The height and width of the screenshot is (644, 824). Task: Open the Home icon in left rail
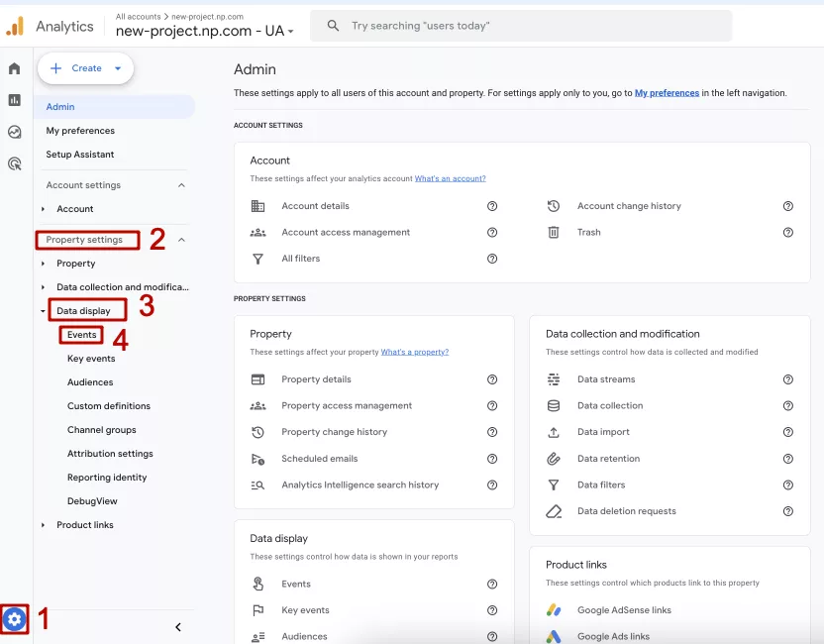(14, 68)
